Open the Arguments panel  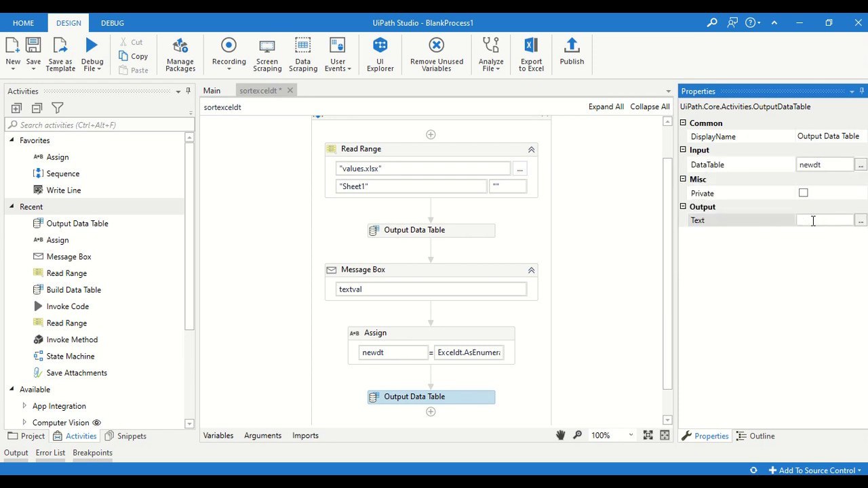pyautogui.click(x=262, y=435)
